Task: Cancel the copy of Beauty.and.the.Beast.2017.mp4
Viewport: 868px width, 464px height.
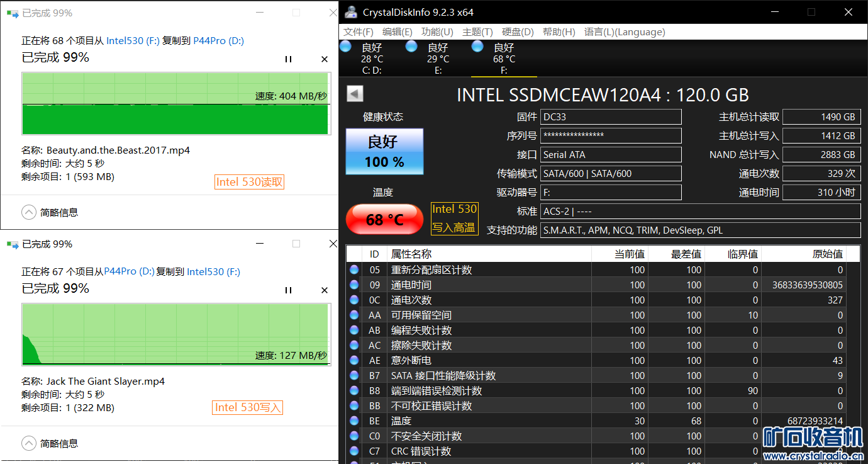Action: tap(325, 59)
